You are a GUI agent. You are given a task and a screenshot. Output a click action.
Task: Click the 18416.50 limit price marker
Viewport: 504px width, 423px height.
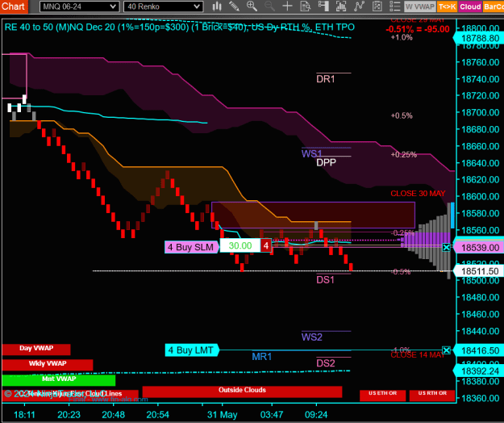tap(479, 350)
